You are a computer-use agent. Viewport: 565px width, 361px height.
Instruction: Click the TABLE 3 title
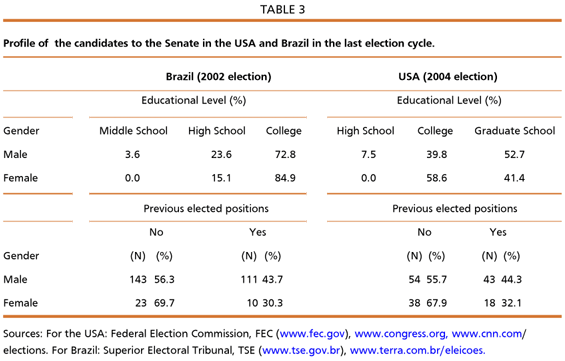click(x=282, y=9)
